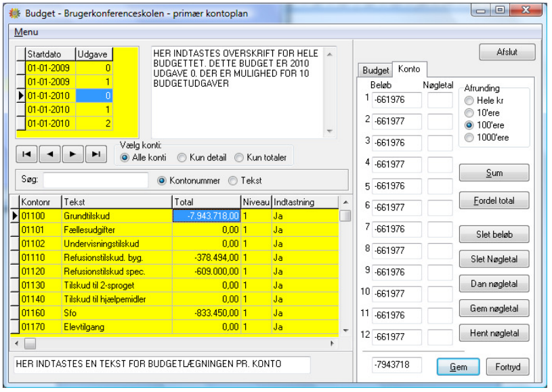The width and height of the screenshot is (552, 392).
Task: Switch to the Konto tab
Action: pyautogui.click(x=409, y=69)
